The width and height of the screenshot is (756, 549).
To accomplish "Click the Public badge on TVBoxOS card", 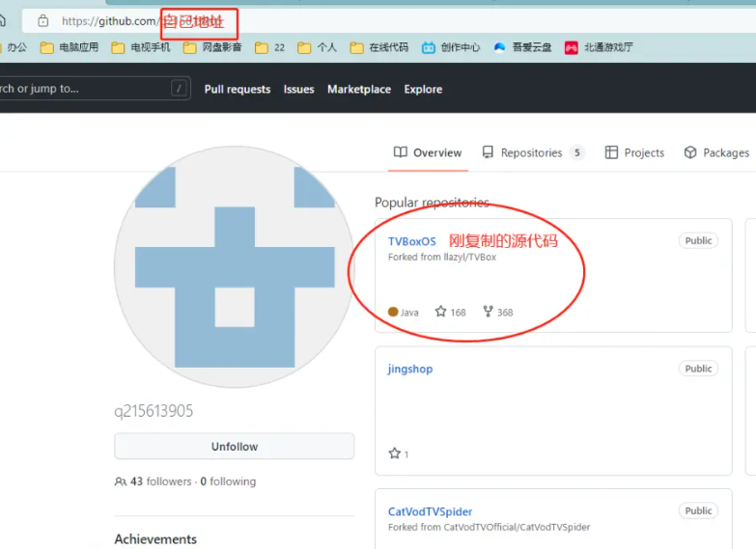I will point(698,240).
